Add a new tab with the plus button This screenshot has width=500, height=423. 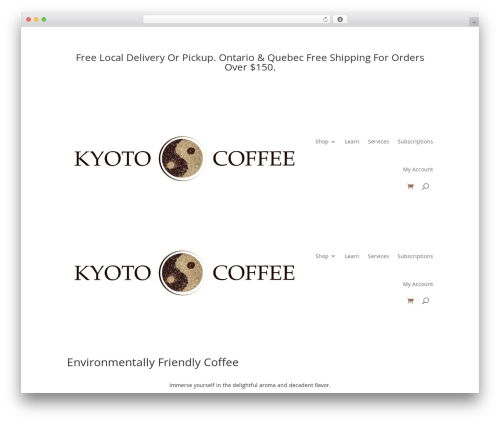tap(474, 22)
